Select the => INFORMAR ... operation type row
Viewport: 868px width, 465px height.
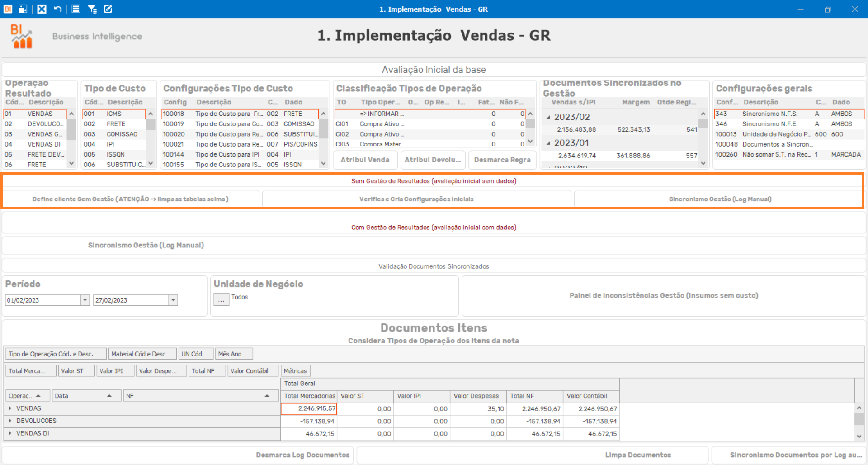(430, 114)
